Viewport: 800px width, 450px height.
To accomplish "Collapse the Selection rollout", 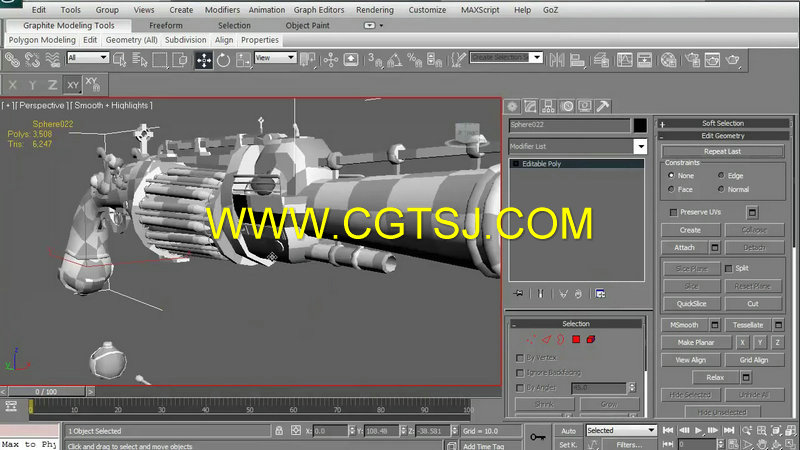I will tap(576, 324).
